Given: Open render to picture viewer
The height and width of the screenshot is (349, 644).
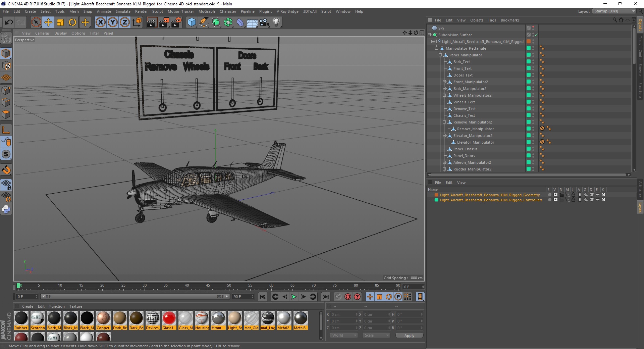Looking at the screenshot, I should tap(164, 22).
